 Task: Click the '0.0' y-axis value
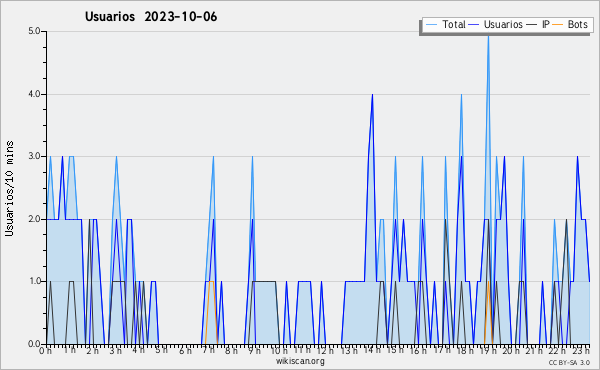point(34,344)
